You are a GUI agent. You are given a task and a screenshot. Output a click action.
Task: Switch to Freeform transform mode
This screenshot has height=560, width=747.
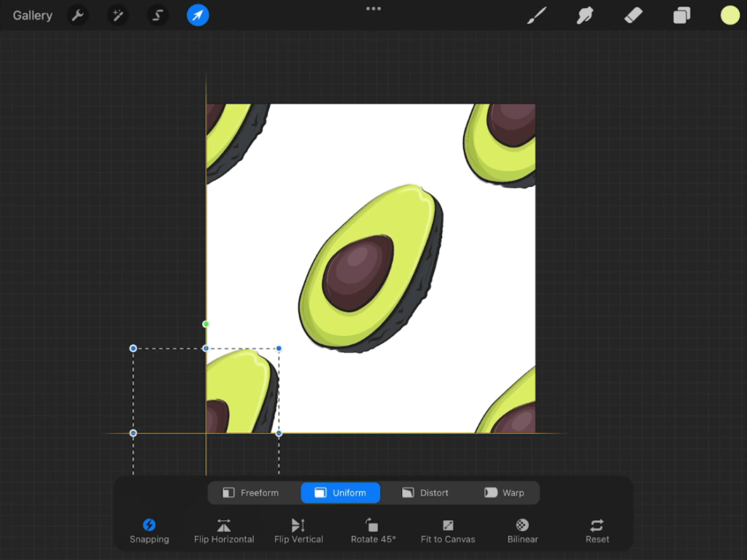tap(251, 493)
